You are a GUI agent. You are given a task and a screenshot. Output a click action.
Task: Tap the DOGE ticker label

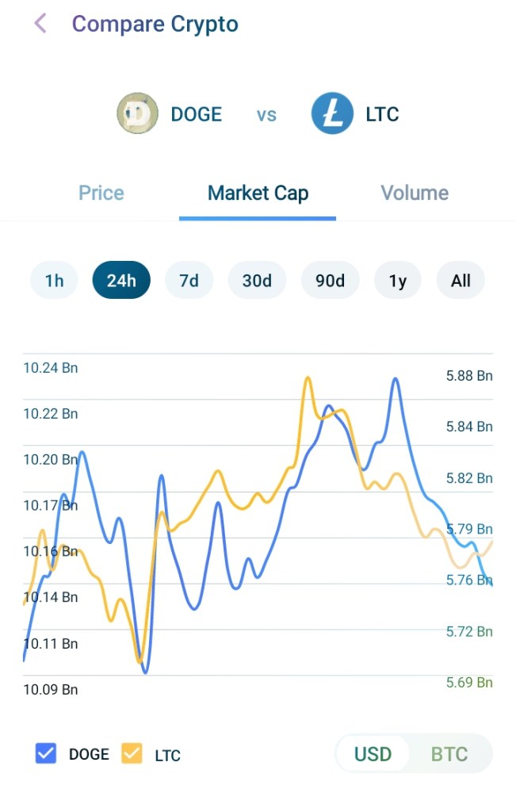pos(197,114)
